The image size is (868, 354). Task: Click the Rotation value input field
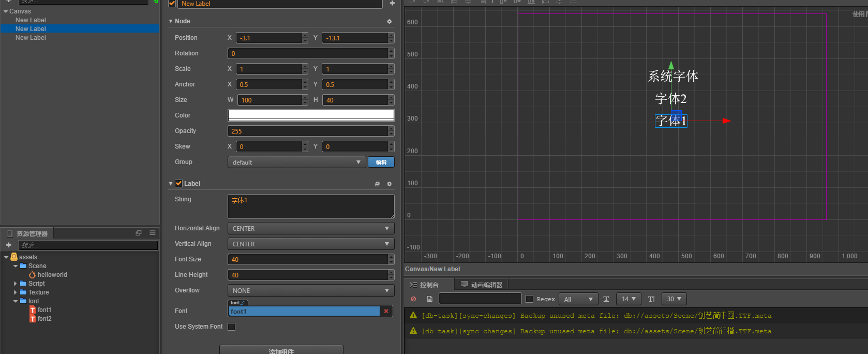coord(308,53)
